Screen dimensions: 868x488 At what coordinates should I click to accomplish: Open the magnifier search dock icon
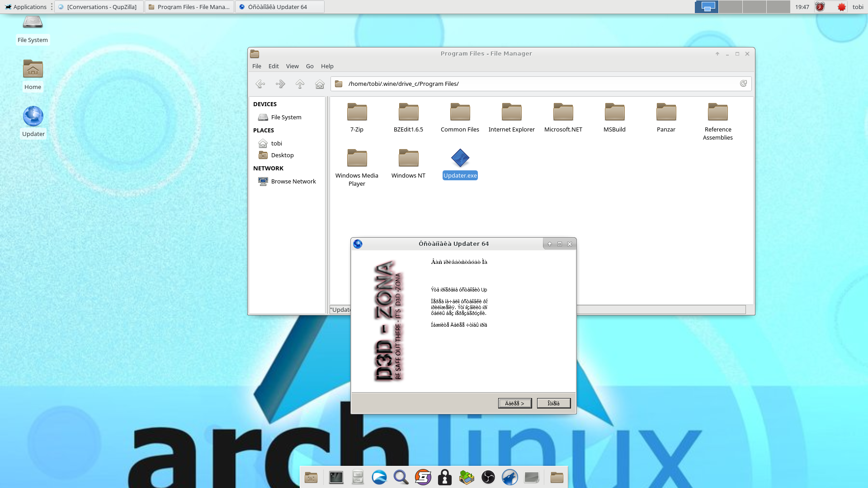pos(401,477)
